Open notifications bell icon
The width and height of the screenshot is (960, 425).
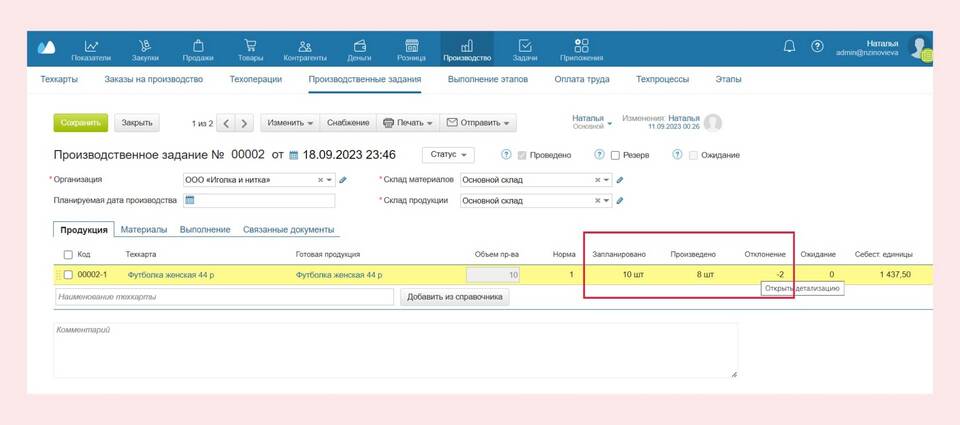[x=789, y=46]
